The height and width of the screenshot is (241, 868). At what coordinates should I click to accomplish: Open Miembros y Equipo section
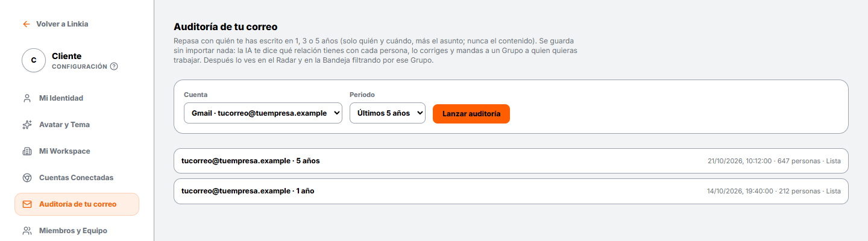click(x=77, y=231)
